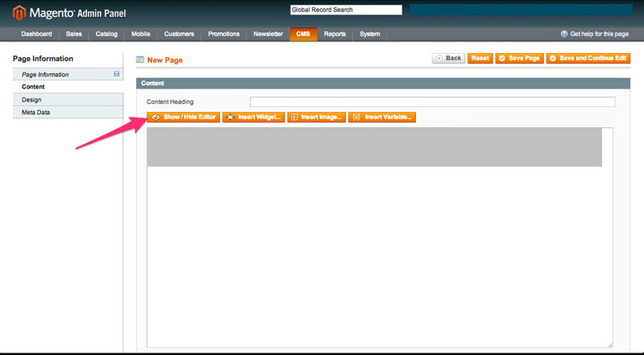Save the page with Save Page

pos(518,58)
